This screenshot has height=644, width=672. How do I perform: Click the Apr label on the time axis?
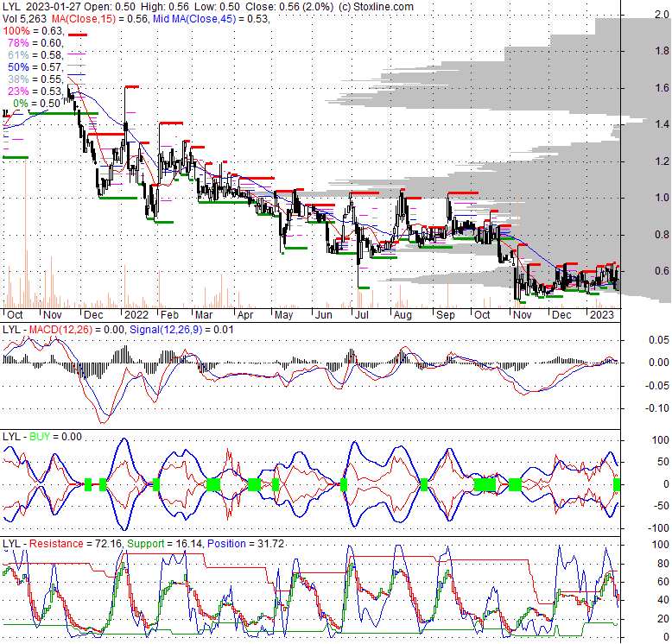pos(245,315)
